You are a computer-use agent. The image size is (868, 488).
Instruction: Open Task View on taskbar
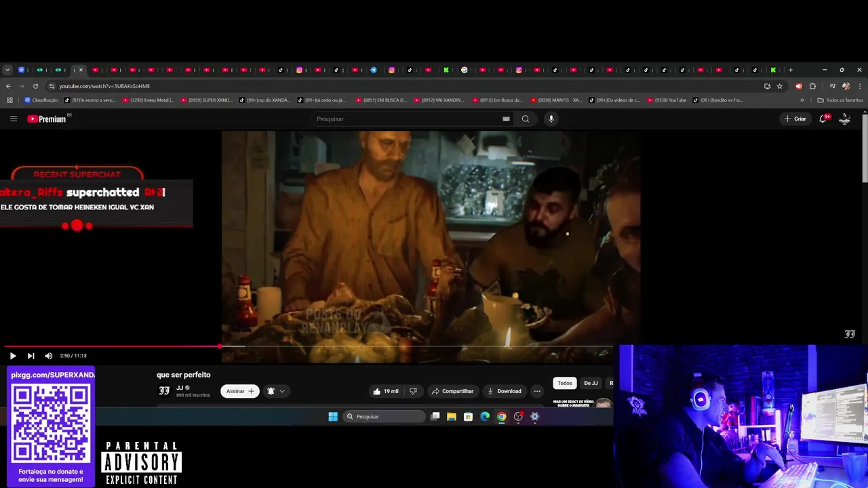point(435,417)
